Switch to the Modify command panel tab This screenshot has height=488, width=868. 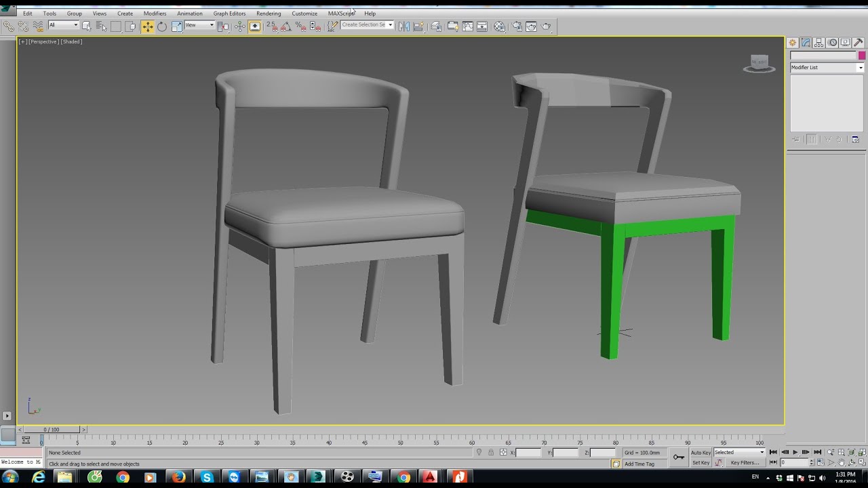[x=806, y=43]
